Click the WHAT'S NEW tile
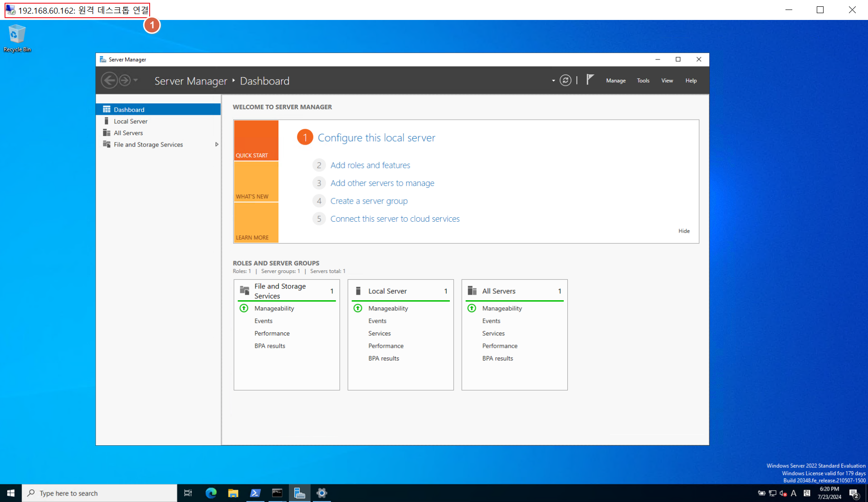 coord(256,181)
